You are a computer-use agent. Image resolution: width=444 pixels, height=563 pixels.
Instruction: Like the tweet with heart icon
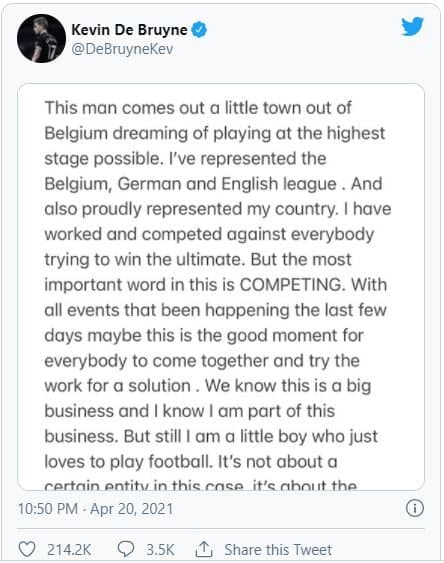point(27,549)
